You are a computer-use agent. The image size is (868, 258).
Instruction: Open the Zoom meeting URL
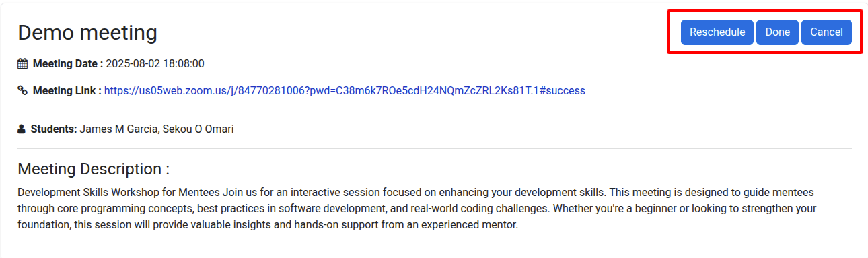pos(345,90)
